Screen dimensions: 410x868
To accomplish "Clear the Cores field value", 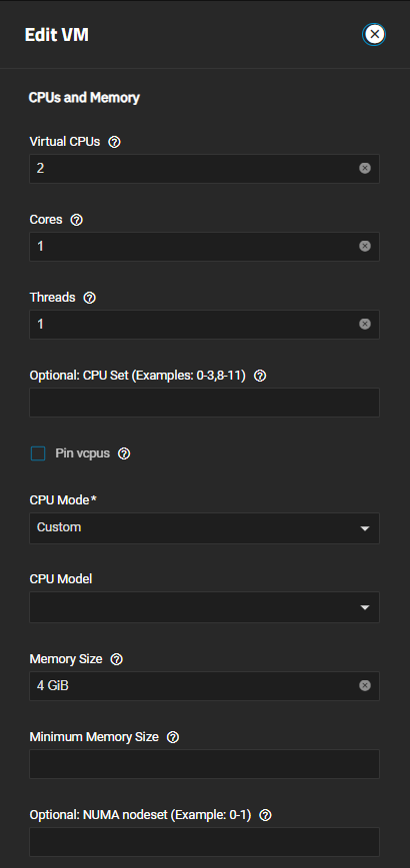I will pos(365,247).
